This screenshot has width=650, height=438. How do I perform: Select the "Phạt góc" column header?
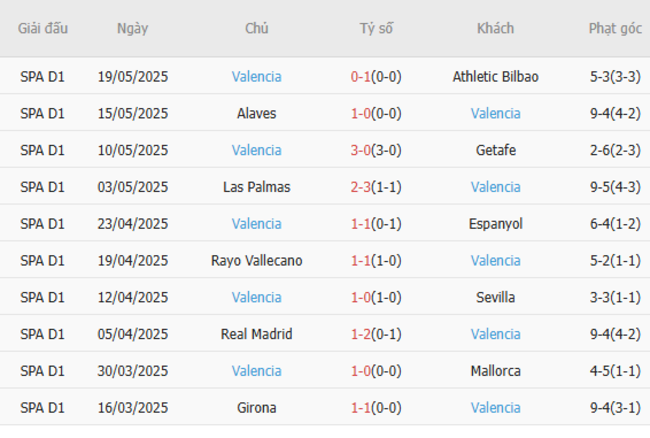click(x=615, y=29)
